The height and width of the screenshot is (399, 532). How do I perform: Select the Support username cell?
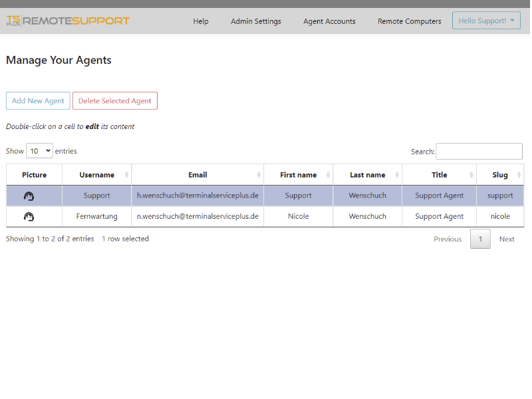pyautogui.click(x=96, y=196)
